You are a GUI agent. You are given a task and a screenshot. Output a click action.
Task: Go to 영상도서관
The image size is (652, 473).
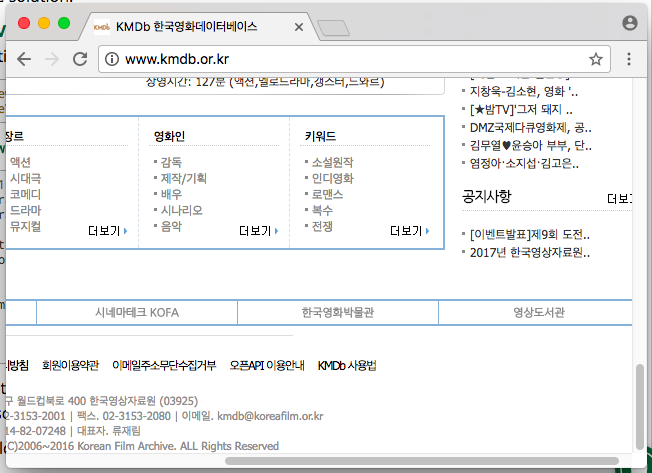point(538,313)
